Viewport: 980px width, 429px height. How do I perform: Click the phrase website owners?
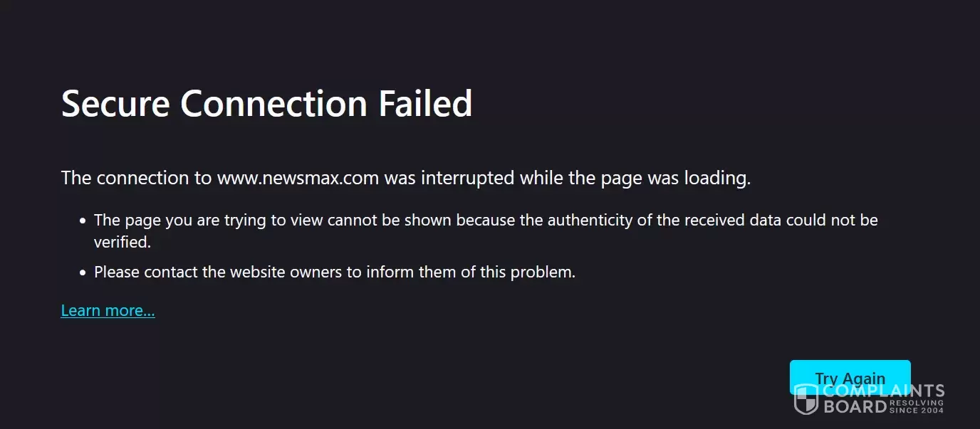pyautogui.click(x=286, y=271)
